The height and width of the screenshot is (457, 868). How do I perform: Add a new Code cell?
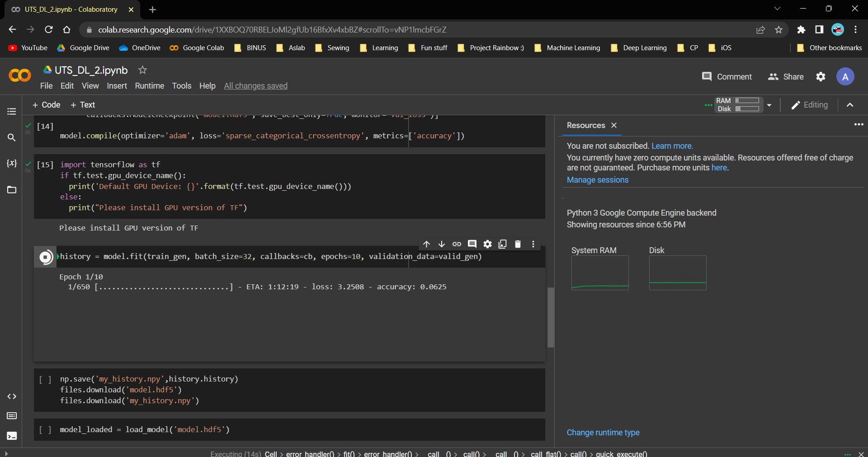point(46,105)
